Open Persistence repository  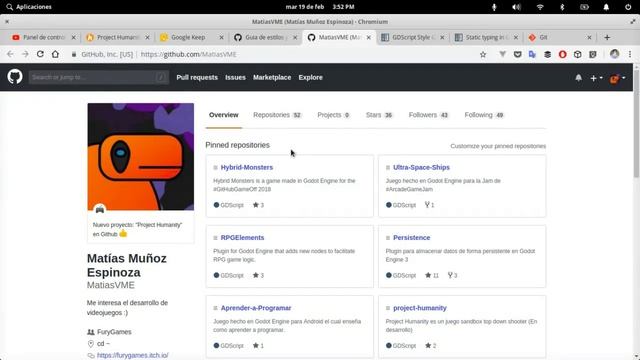(411, 238)
